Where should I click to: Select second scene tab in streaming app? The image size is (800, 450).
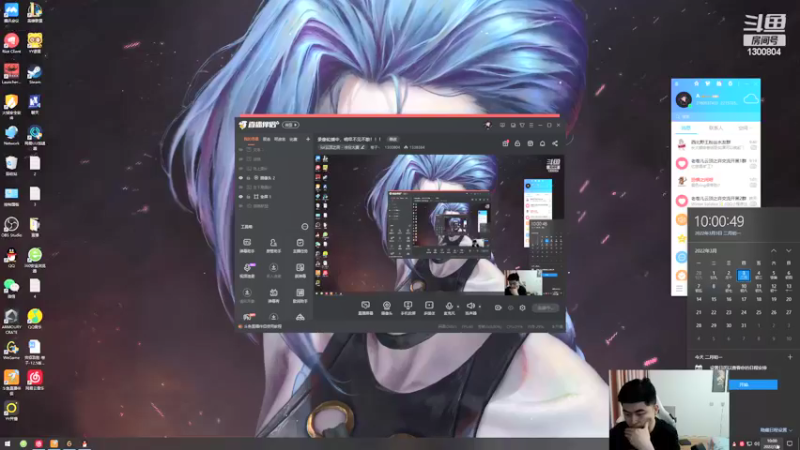266,139
